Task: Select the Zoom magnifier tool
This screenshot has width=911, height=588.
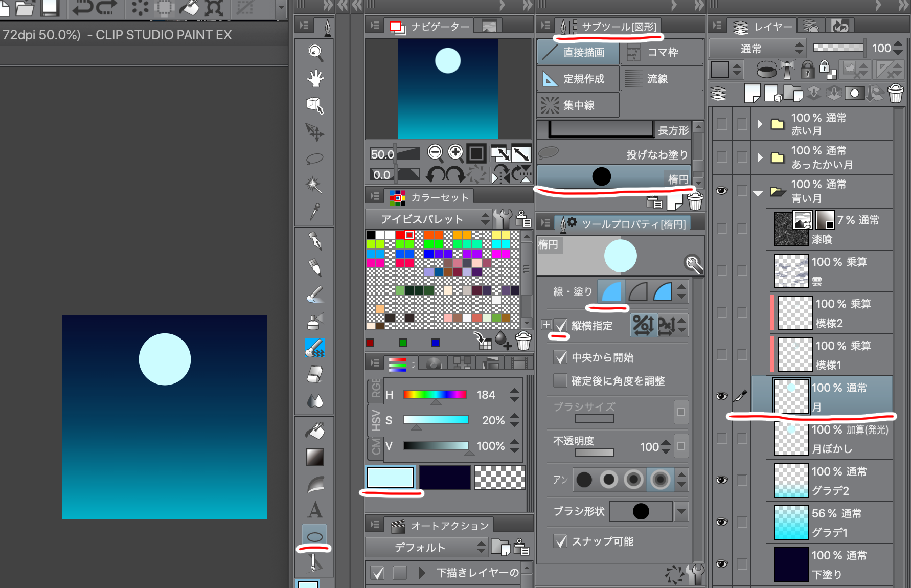Action: point(315,51)
